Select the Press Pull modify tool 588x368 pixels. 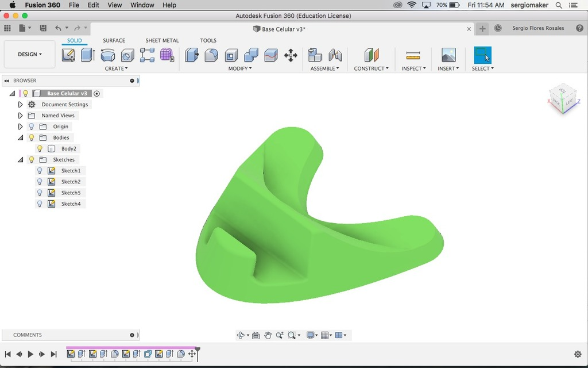[192, 54]
